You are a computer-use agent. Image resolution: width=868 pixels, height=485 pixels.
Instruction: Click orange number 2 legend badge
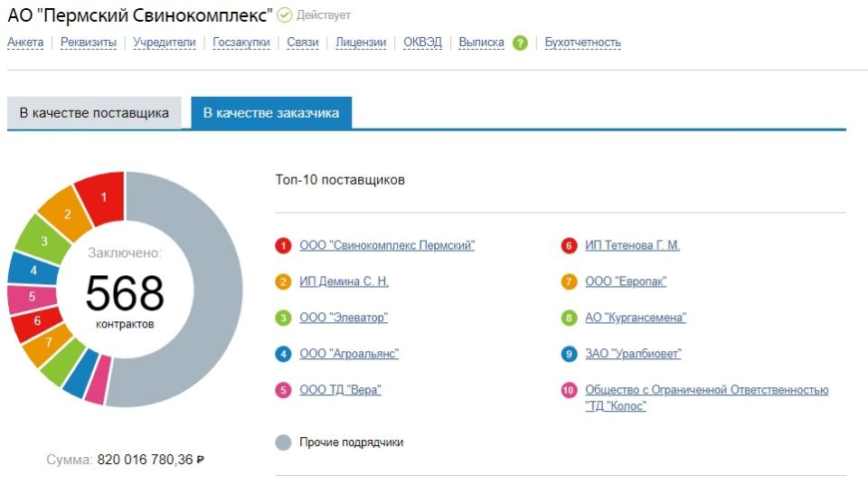point(283,281)
